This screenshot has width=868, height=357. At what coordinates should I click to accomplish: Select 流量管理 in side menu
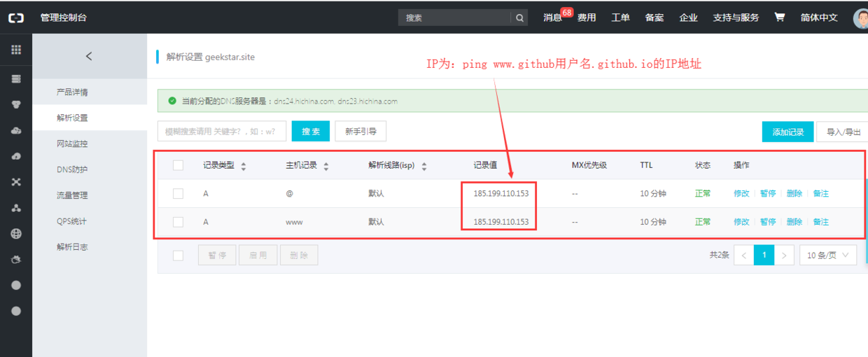[x=90, y=195]
